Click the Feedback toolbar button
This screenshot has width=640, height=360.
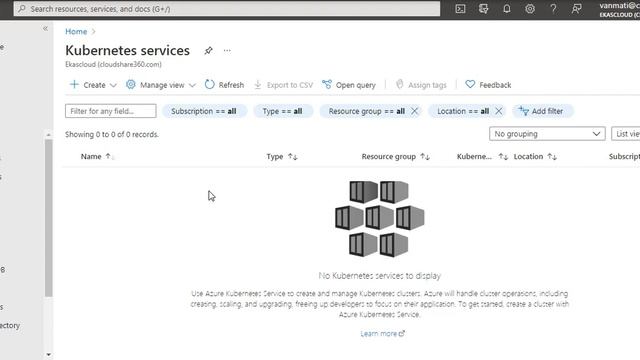[x=488, y=85]
